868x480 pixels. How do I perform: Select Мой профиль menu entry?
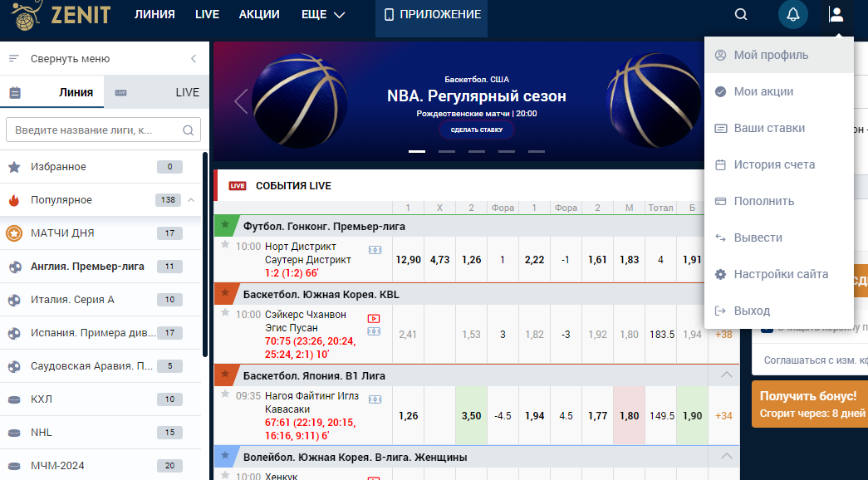coord(779,55)
